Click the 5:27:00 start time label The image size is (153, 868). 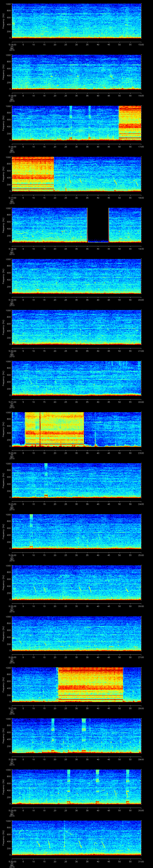[12, 708]
